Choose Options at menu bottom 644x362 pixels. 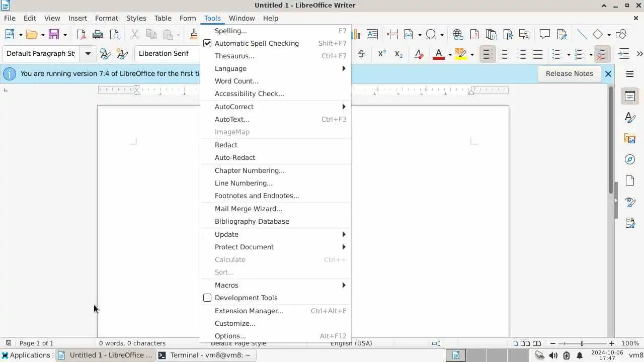pos(276,336)
